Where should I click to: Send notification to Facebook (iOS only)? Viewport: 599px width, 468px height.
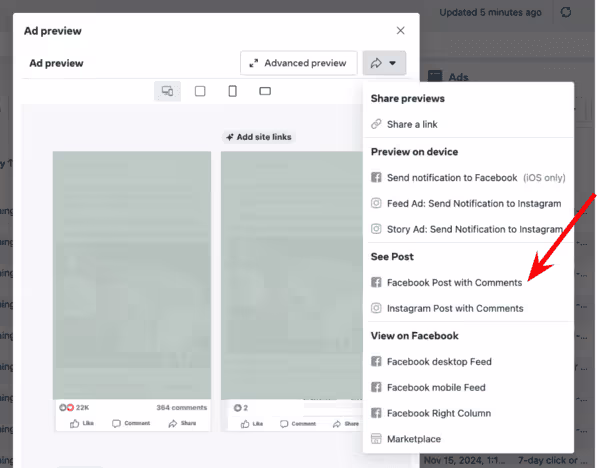pos(476,178)
